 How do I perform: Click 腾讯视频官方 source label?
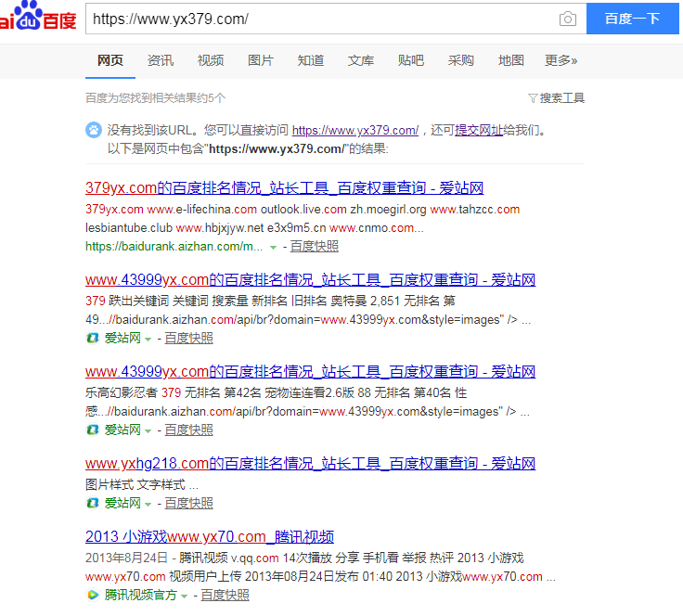(141, 595)
